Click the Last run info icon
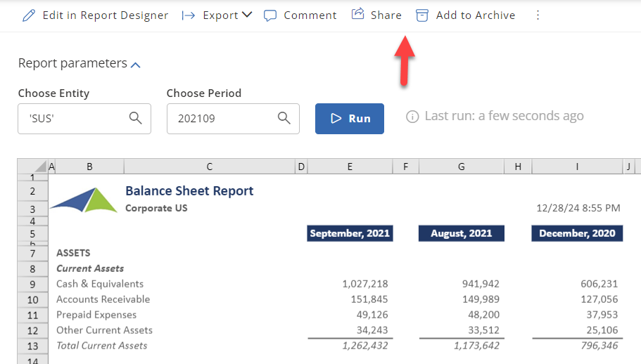This screenshot has height=364, width=641. [x=412, y=117]
